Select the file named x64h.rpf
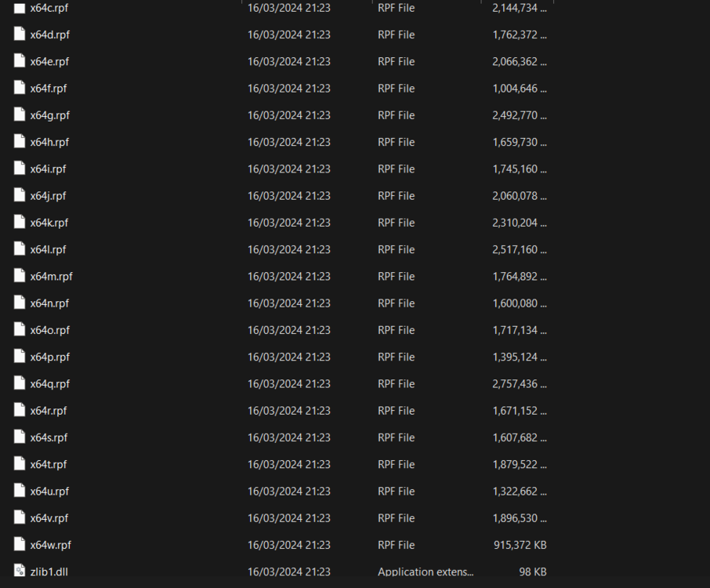 click(x=49, y=142)
